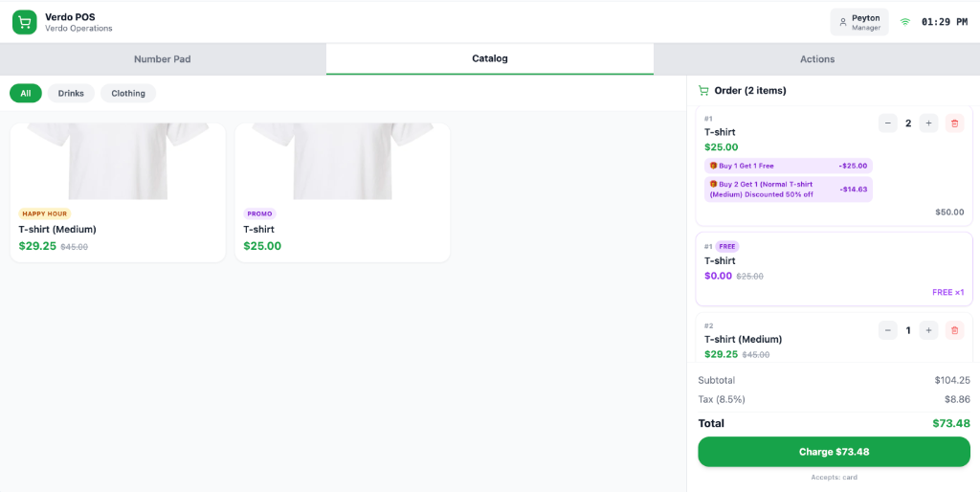Switch to the Number Pad tab
The image size is (980, 492).
[163, 59]
